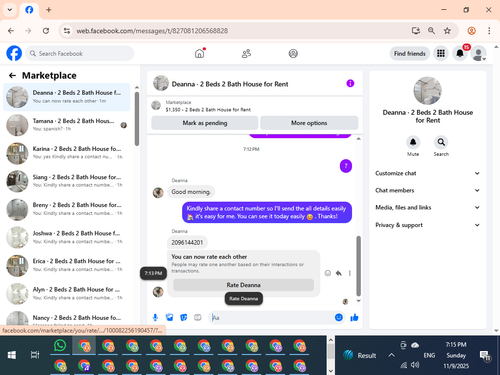The height and width of the screenshot is (375, 500).
Task: Open Breny conversation in the list
Action: coord(66,209)
